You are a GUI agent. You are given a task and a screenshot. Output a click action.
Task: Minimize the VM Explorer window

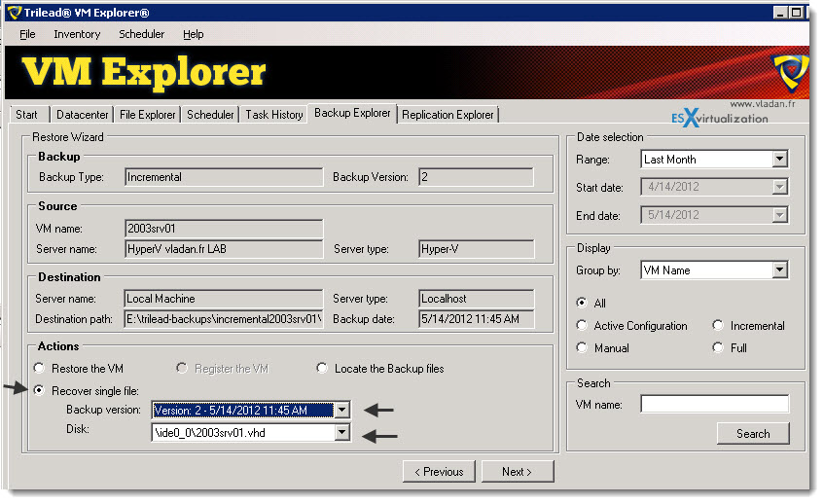pos(780,12)
